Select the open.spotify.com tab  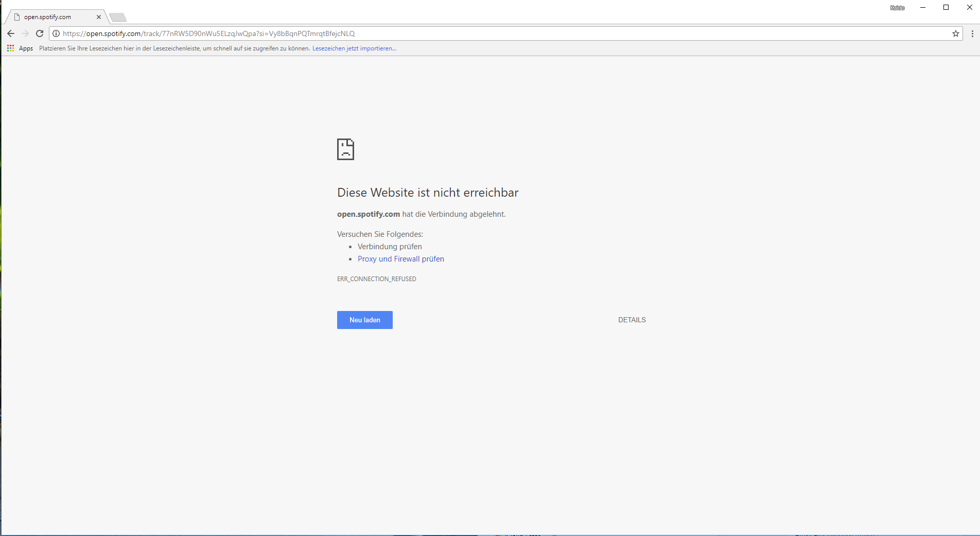(x=56, y=17)
